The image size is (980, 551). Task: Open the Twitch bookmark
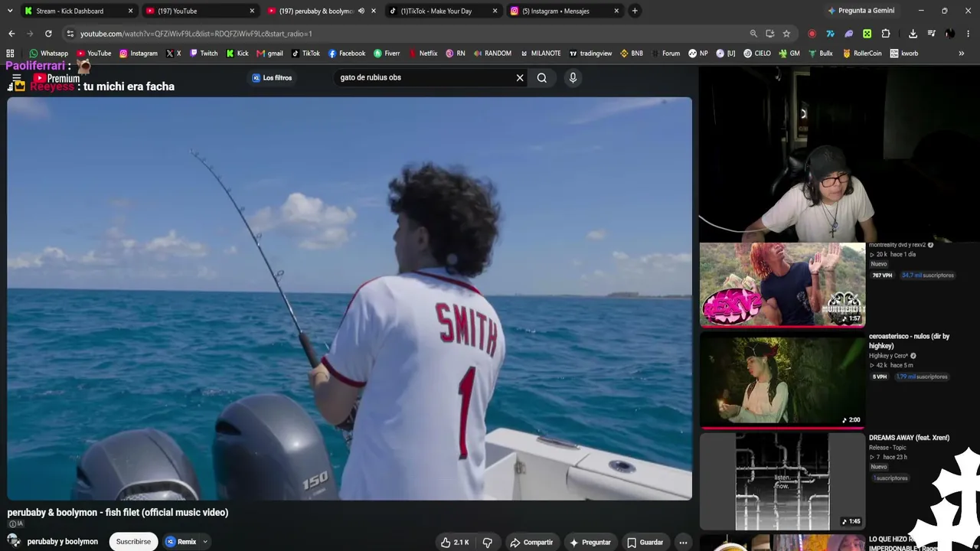coord(204,54)
